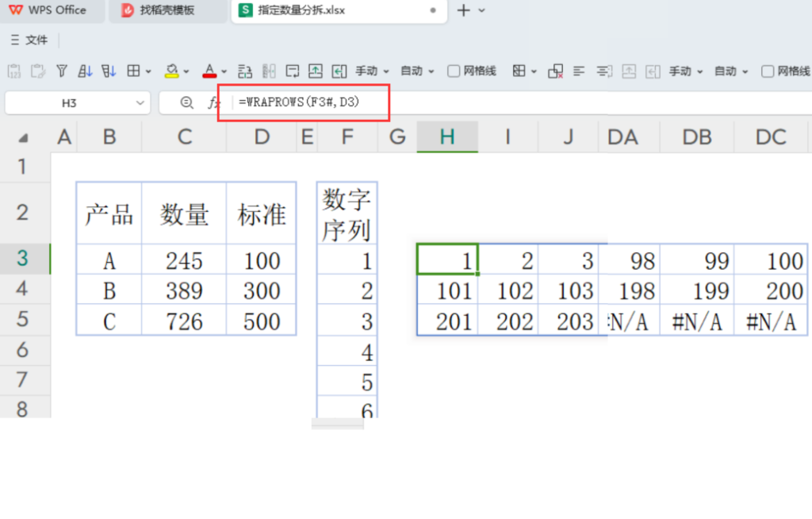Click the H3 name box field
Screen dimensions: 812x519
click(70, 102)
